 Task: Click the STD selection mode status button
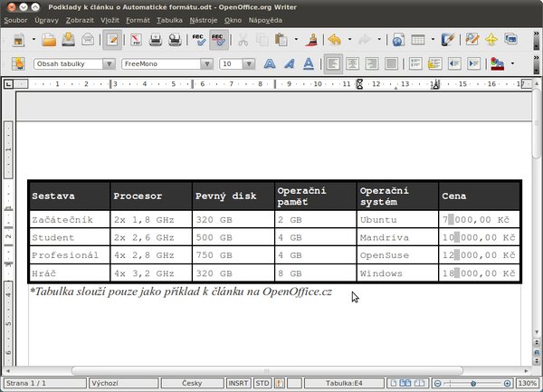pos(262,383)
